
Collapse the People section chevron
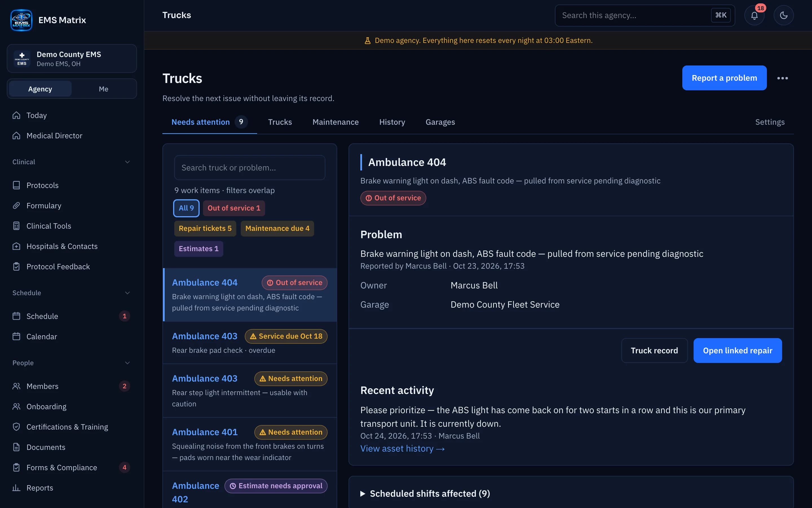[x=127, y=363]
